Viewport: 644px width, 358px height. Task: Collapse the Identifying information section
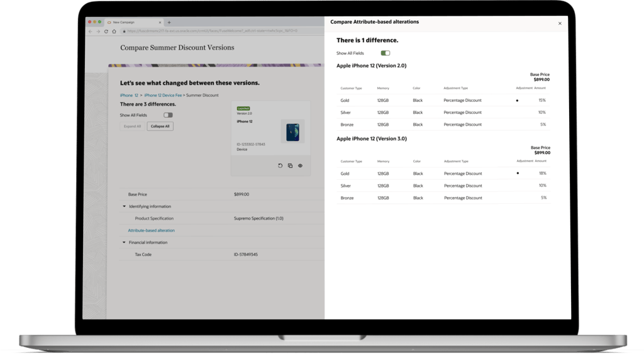124,206
